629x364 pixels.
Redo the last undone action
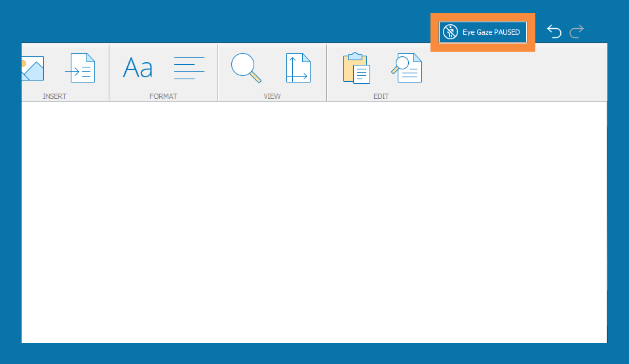click(x=577, y=31)
